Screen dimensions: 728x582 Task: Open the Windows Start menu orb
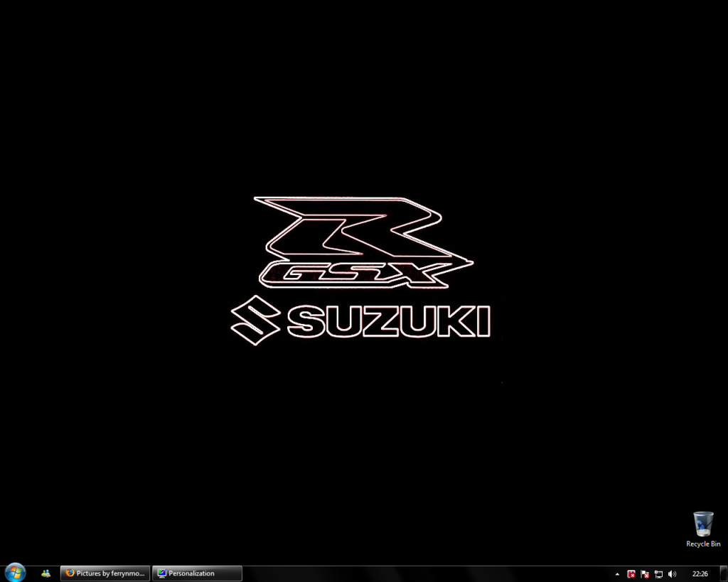[x=15, y=573]
